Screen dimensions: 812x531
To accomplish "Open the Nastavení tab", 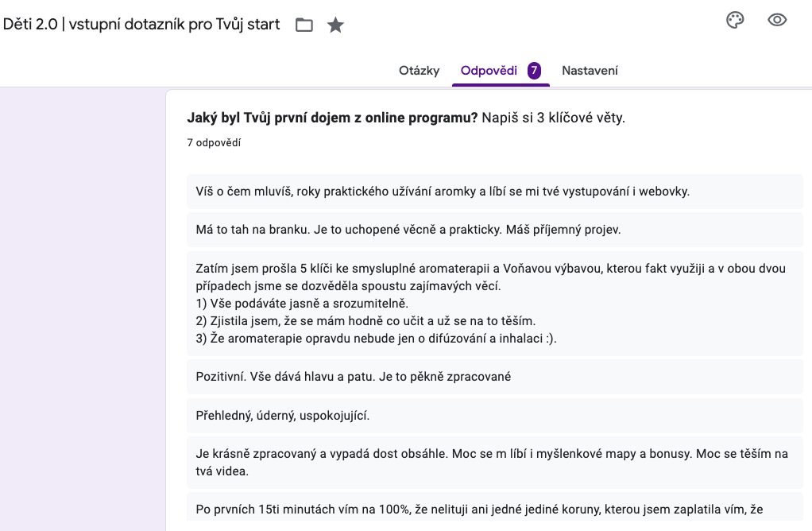I will tap(590, 71).
